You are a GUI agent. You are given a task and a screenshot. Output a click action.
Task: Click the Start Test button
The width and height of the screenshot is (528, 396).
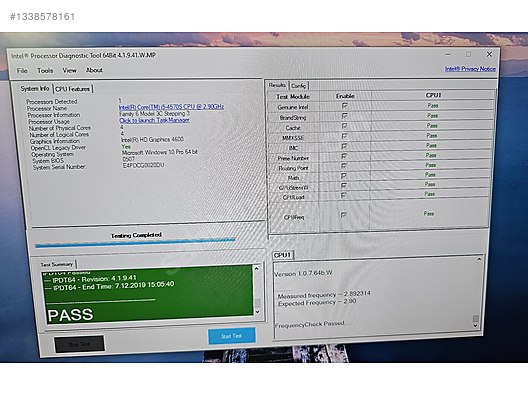pyautogui.click(x=232, y=336)
